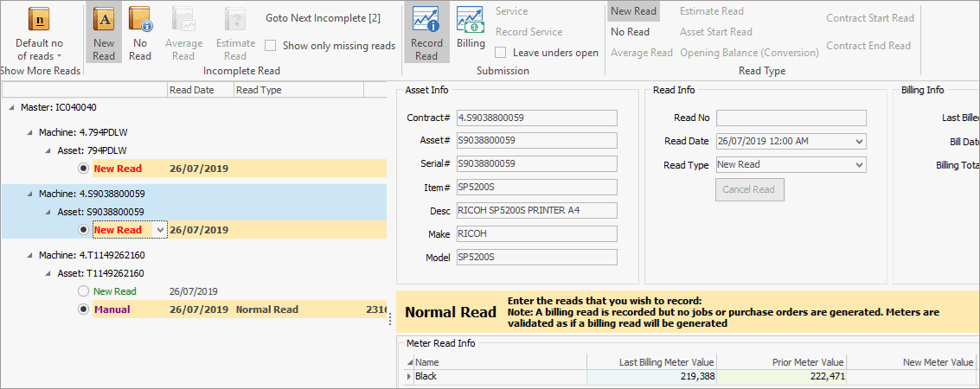Click the Serial# field
The height and width of the screenshot is (389, 980).
pos(537,163)
